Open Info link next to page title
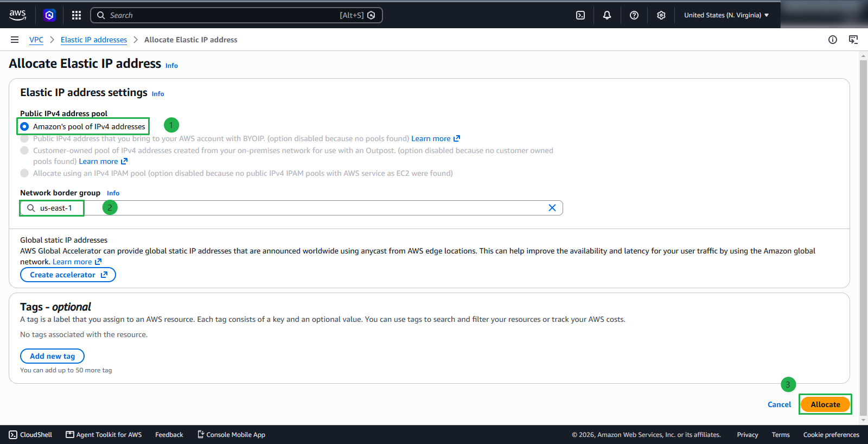Viewport: 868px width, 444px height. tap(171, 66)
